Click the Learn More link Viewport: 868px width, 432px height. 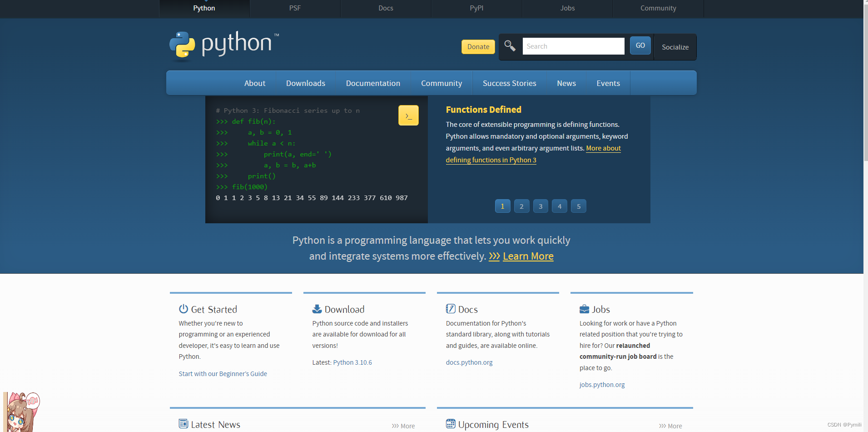click(x=528, y=256)
